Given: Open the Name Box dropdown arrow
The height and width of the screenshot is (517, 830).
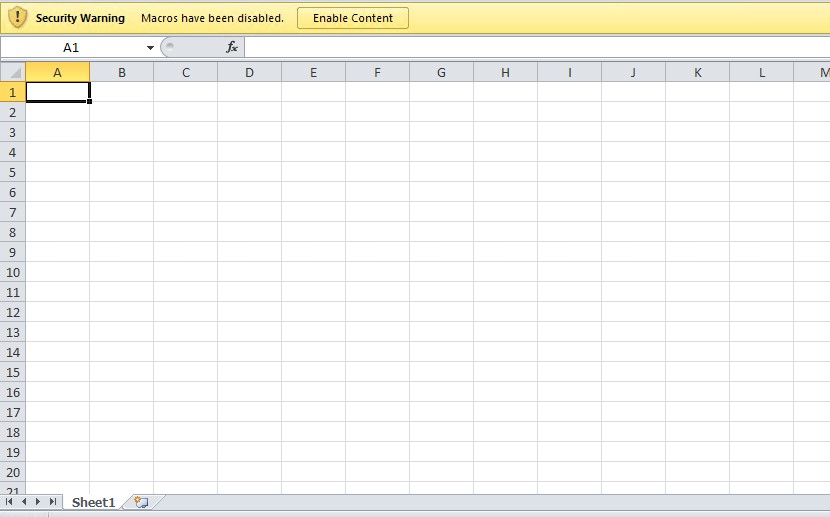Looking at the screenshot, I should tap(150, 47).
